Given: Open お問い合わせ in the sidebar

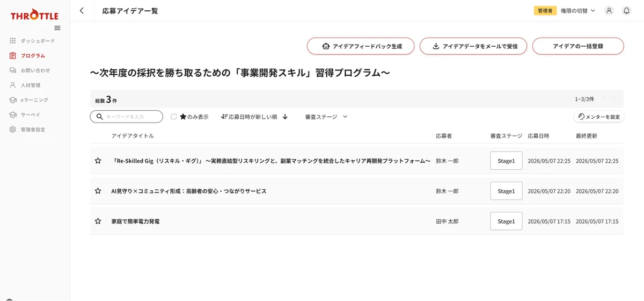Looking at the screenshot, I should (30, 70).
